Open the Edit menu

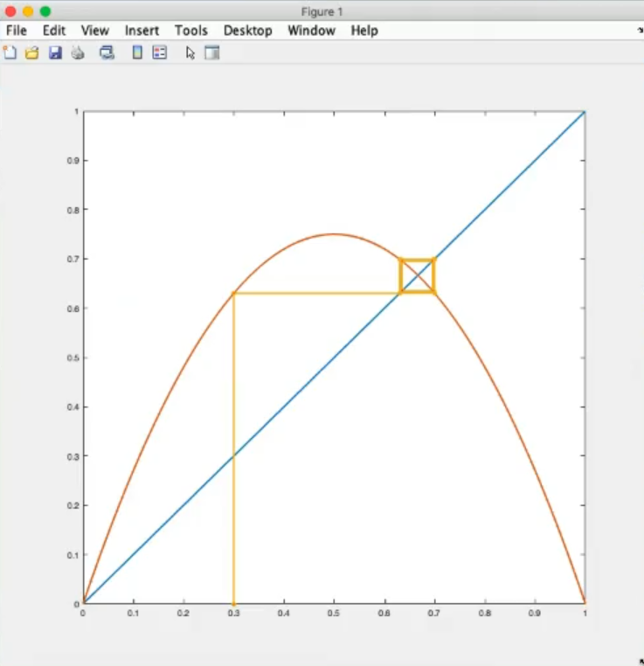(x=54, y=31)
